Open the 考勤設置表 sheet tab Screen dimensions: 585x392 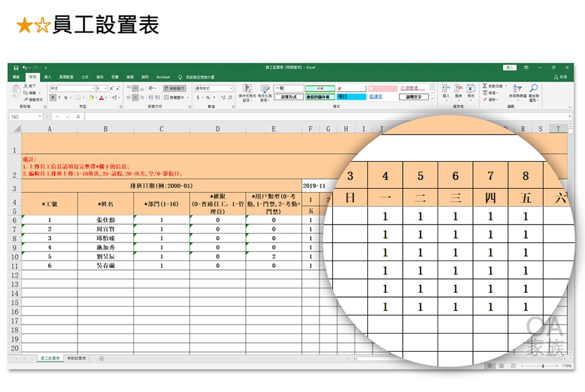pos(77,359)
